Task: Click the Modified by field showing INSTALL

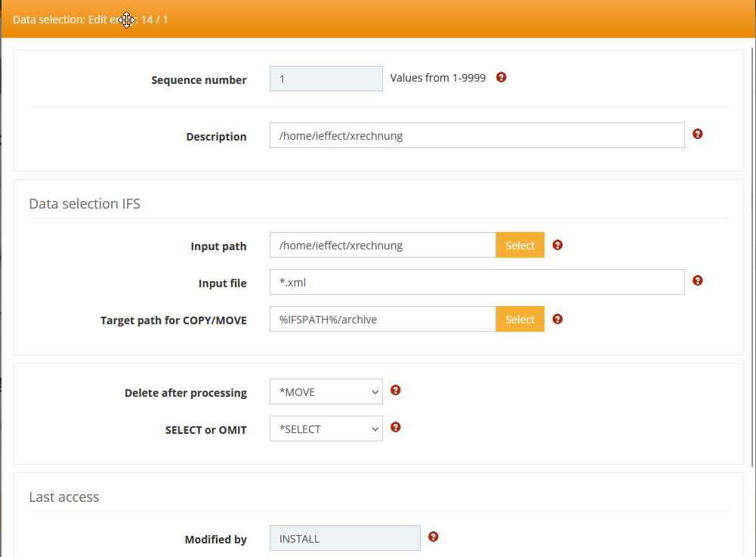Action: click(x=344, y=539)
